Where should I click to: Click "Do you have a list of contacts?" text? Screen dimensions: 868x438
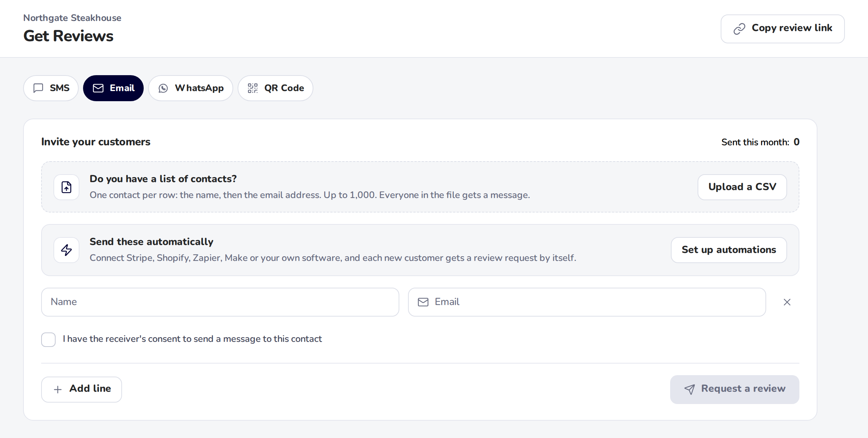click(163, 179)
